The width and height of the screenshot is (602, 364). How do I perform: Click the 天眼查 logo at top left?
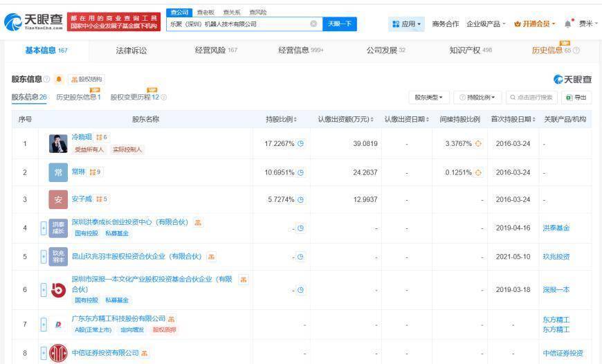click(33, 22)
